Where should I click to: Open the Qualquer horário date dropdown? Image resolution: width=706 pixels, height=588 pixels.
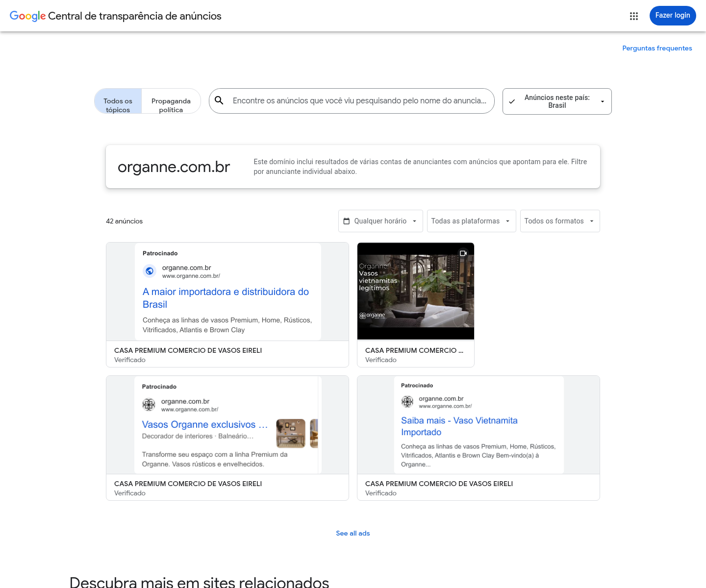point(380,221)
